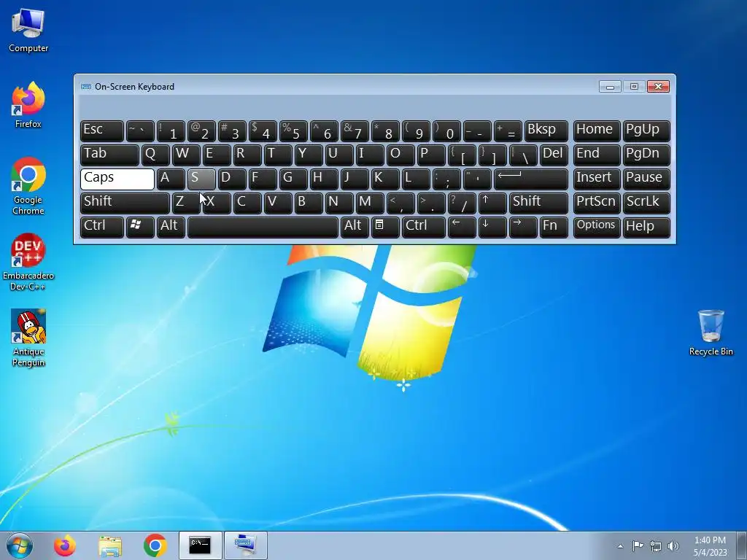
Task: Open the Windows Start menu orb
Action: [20, 545]
